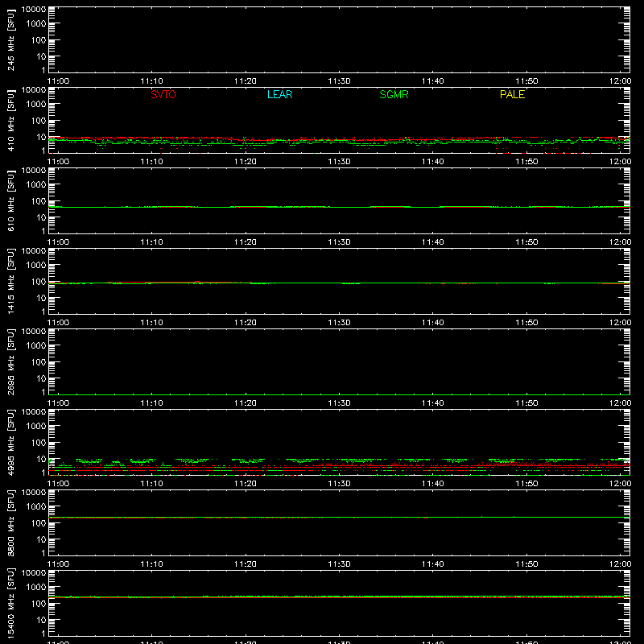Image resolution: width=644 pixels, height=644 pixels.
Task: Click the yellow PALE station label
Action: [512, 94]
